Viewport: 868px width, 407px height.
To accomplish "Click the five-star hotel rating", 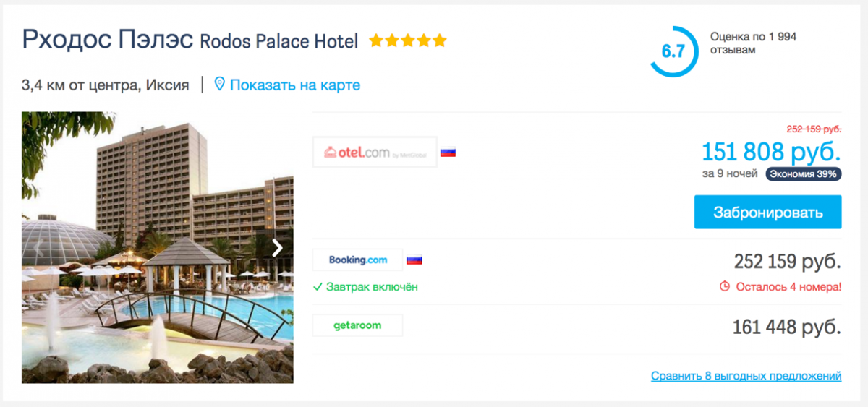I will (x=408, y=41).
